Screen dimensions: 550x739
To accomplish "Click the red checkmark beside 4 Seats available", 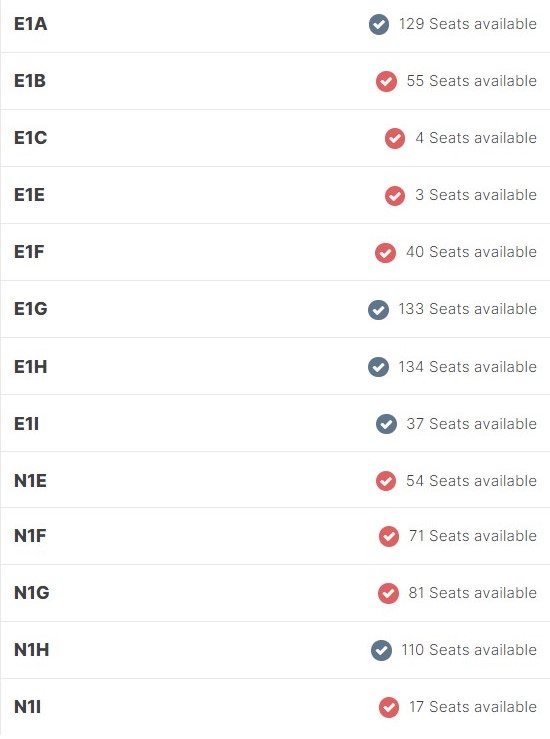I will pyautogui.click(x=395, y=139).
